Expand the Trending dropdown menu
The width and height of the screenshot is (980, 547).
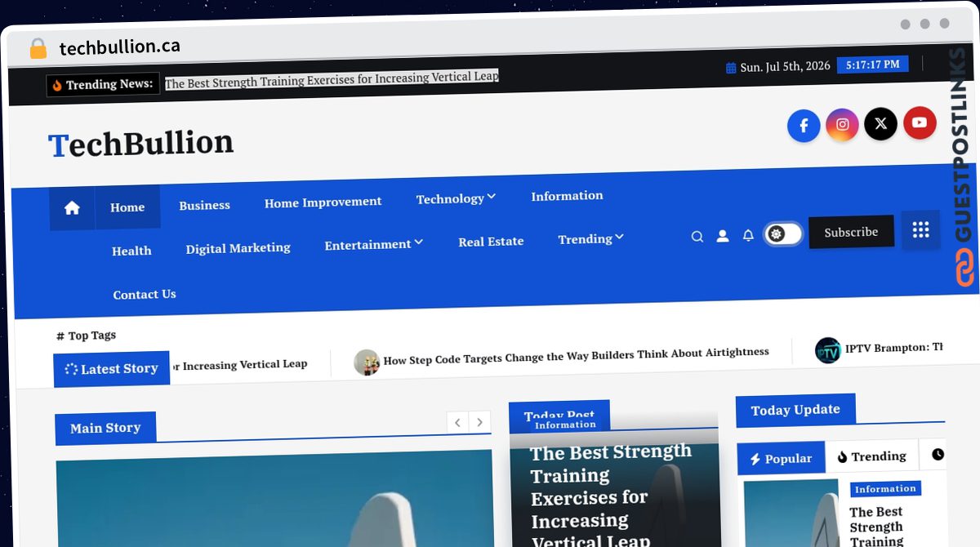(590, 239)
